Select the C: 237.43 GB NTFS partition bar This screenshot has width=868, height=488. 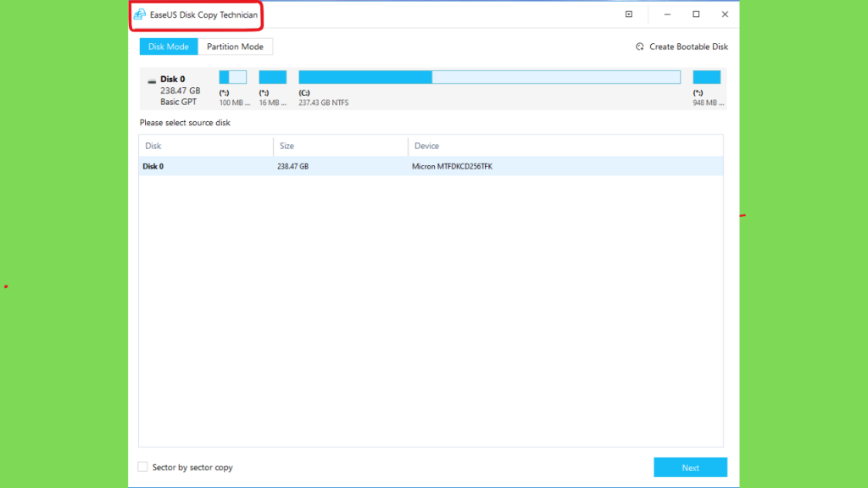[489, 77]
